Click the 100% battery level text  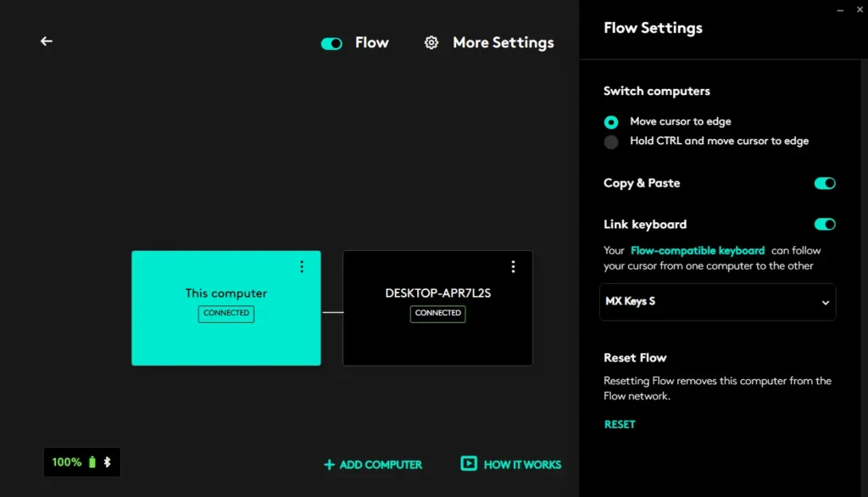(x=66, y=462)
